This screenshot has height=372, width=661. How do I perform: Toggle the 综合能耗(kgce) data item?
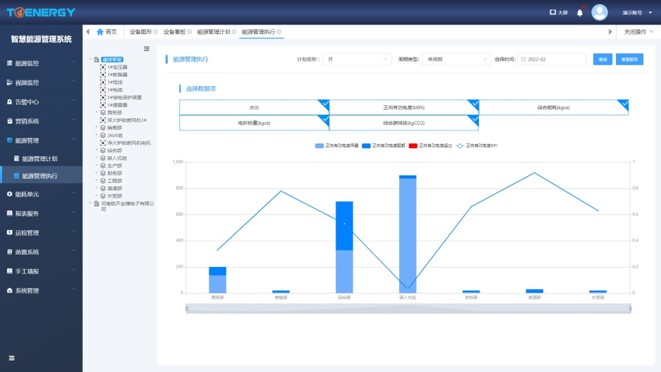pyautogui.click(x=554, y=108)
